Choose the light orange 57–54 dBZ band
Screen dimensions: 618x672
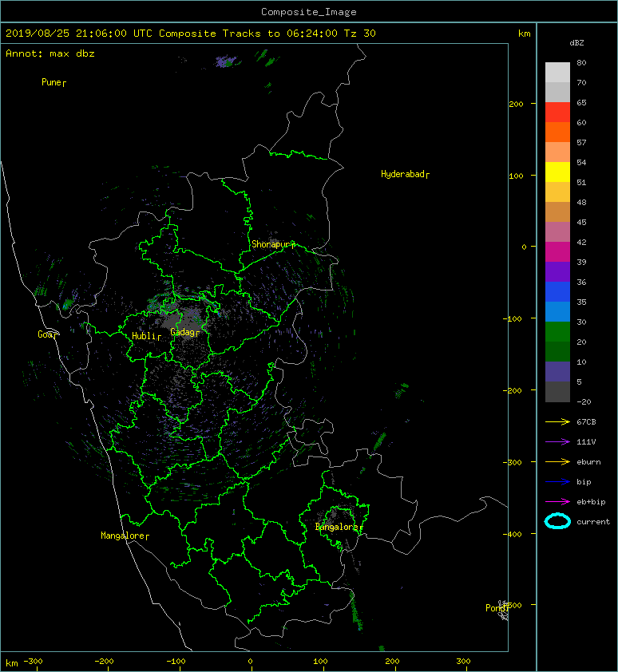click(557, 152)
